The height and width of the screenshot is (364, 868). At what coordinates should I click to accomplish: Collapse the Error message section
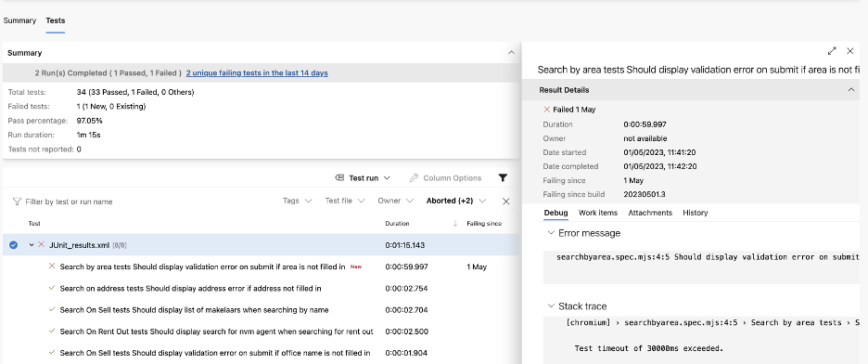[551, 233]
